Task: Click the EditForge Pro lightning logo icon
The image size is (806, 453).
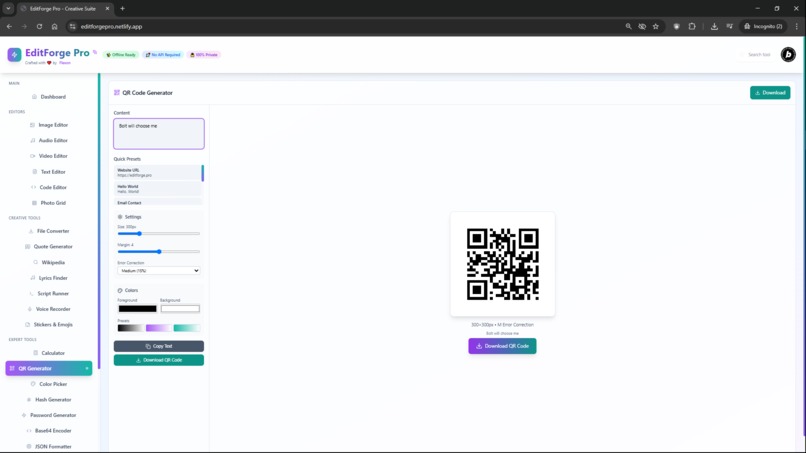Action: 14,55
